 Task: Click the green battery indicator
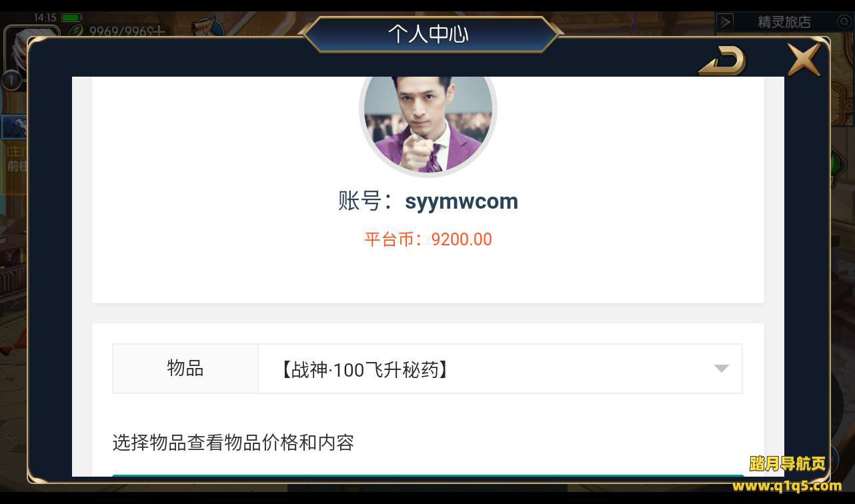71,17
